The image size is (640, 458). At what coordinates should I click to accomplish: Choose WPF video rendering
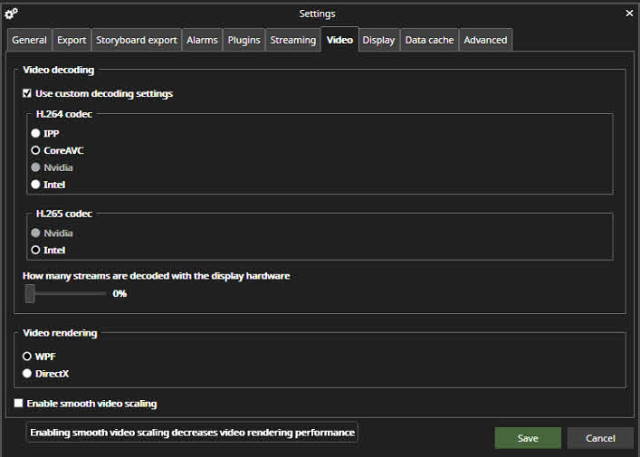coord(27,356)
